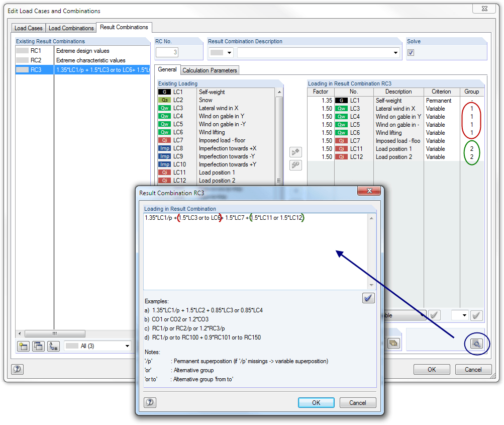Image resolution: width=504 pixels, height=425 pixels.
Task: Open the Calculation Parameters tab
Action: (209, 70)
